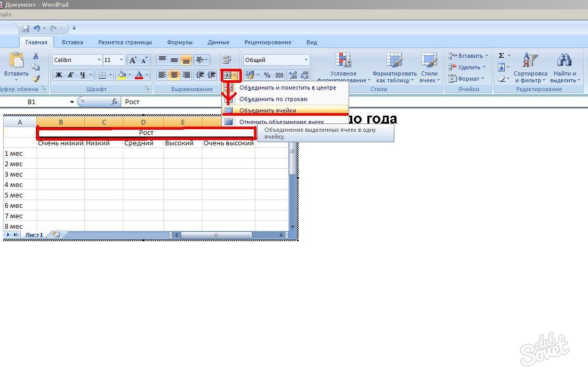Click the percent style icon

coord(267,75)
